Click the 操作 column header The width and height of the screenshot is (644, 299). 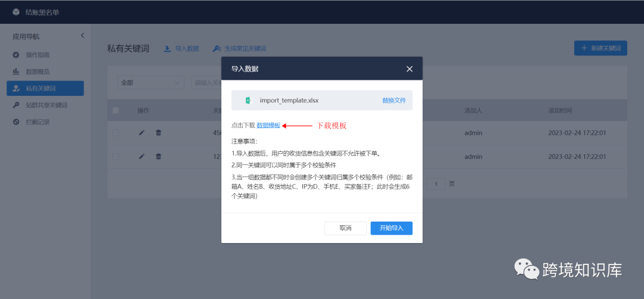click(143, 110)
